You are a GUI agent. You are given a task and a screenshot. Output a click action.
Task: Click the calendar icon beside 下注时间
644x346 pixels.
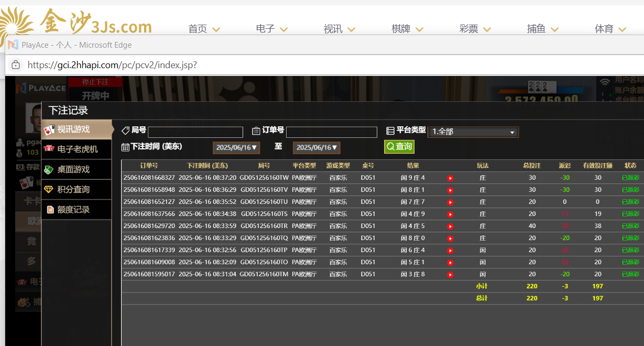tap(125, 147)
